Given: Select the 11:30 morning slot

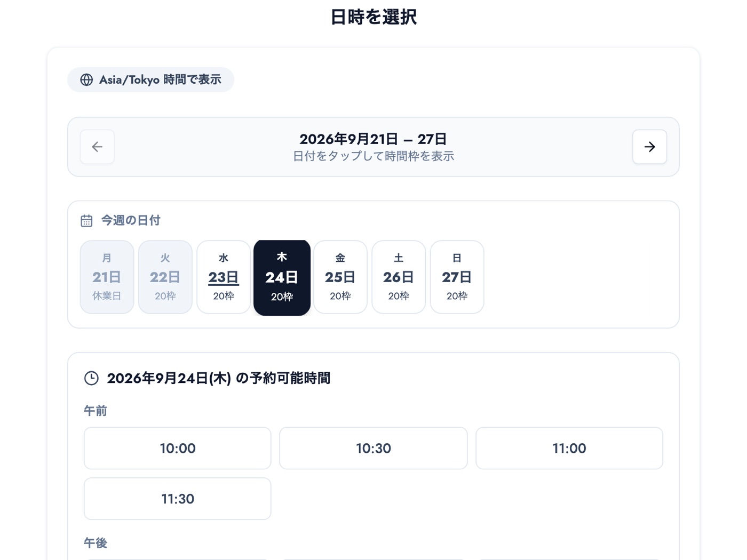Looking at the screenshot, I should click(178, 499).
